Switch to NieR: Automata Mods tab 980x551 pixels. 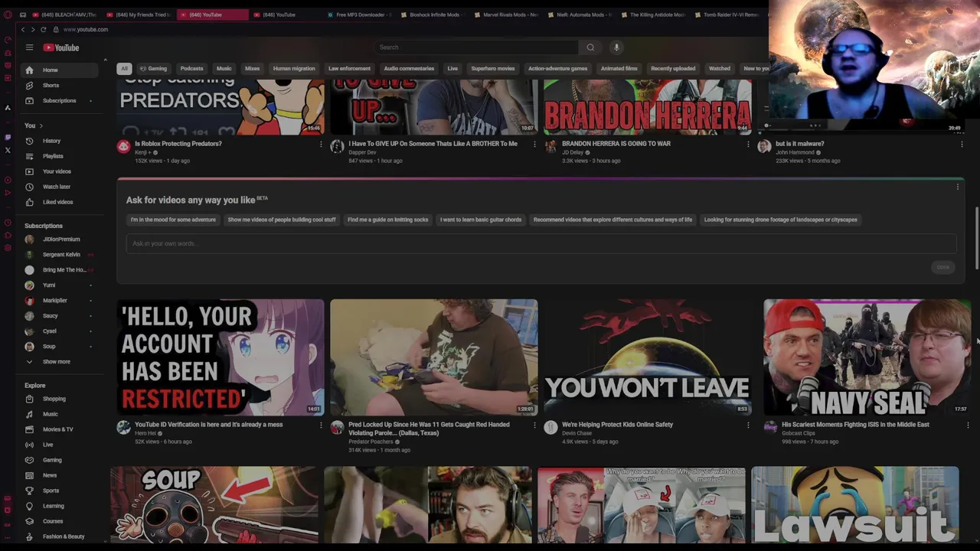pos(581,15)
